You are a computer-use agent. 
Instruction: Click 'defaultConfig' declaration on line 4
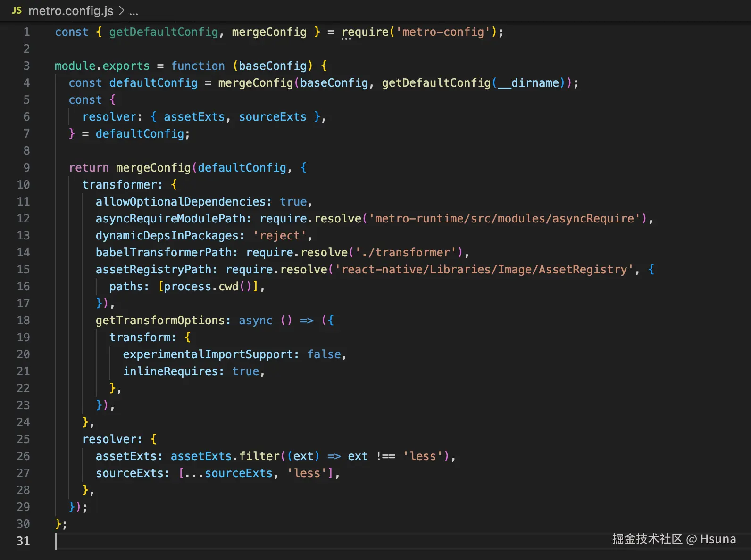[x=153, y=83]
